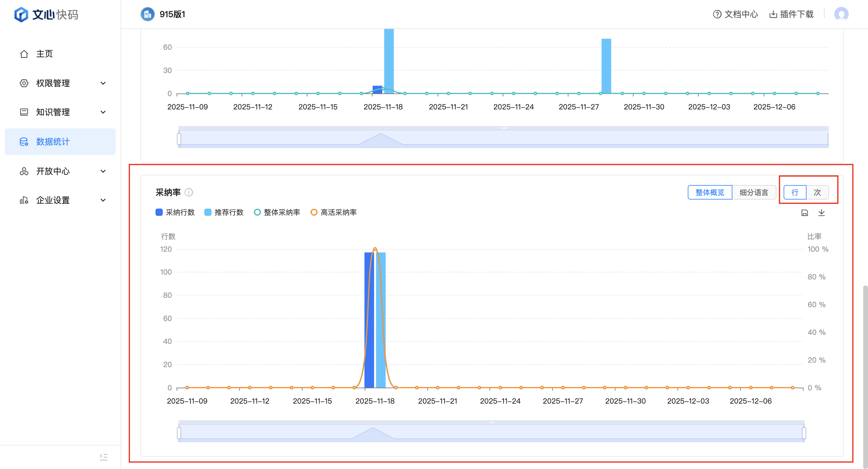This screenshot has height=469, width=868.
Task: Open 文档中心 help link
Action: pyautogui.click(x=736, y=14)
